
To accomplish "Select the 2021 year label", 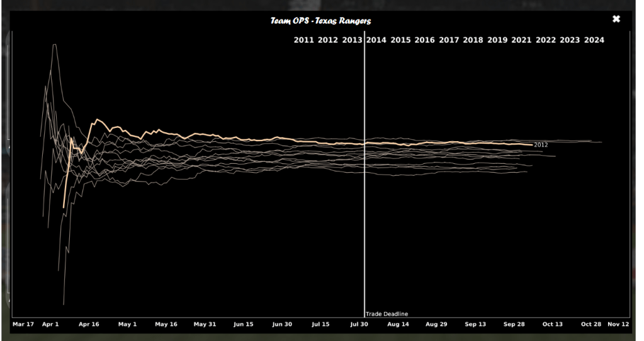I will point(521,40).
